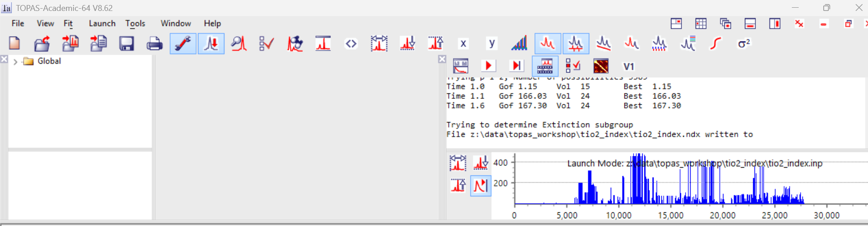Screen dimensions: 868x226
Task: Click the new blank document icon
Action: point(15,44)
